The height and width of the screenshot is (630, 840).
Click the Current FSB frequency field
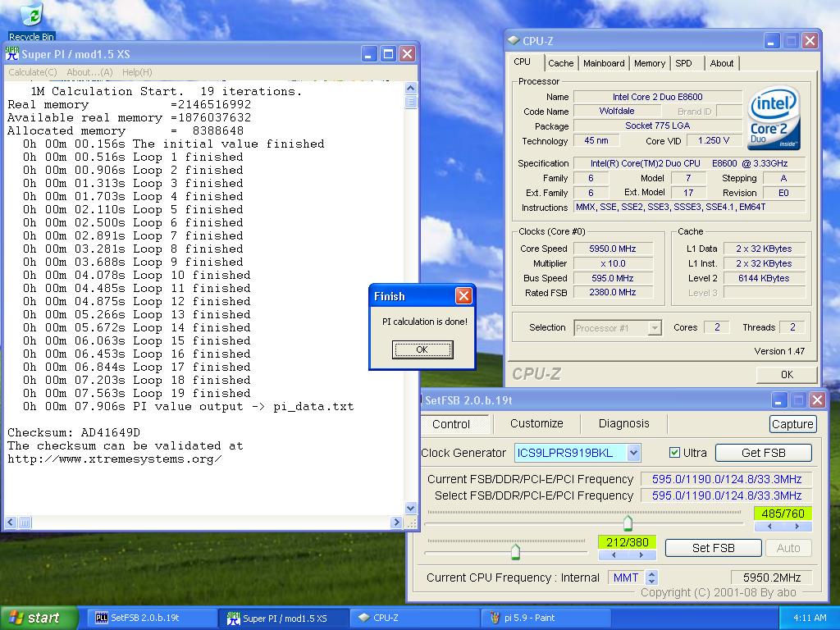pyautogui.click(x=727, y=479)
